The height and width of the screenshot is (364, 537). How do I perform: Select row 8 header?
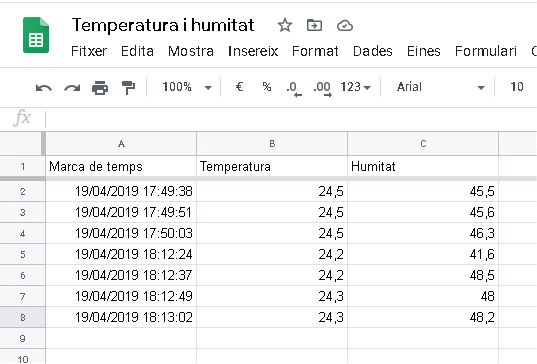click(23, 317)
